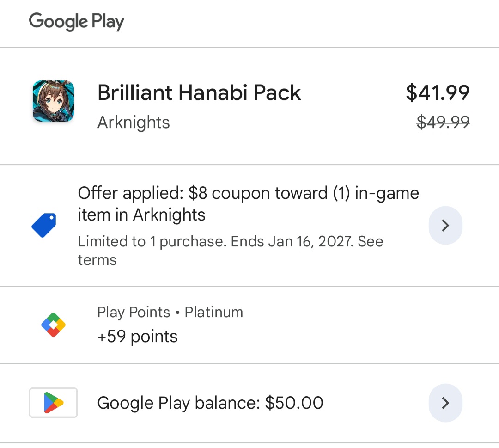Click the Google Play balance card icon
Viewport: 499px width, 448px height.
tap(53, 403)
